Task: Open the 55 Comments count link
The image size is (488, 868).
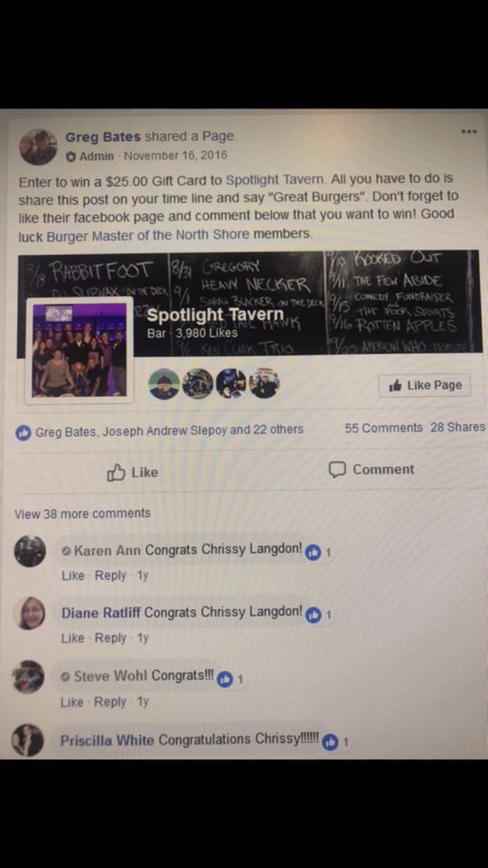Action: (x=384, y=428)
